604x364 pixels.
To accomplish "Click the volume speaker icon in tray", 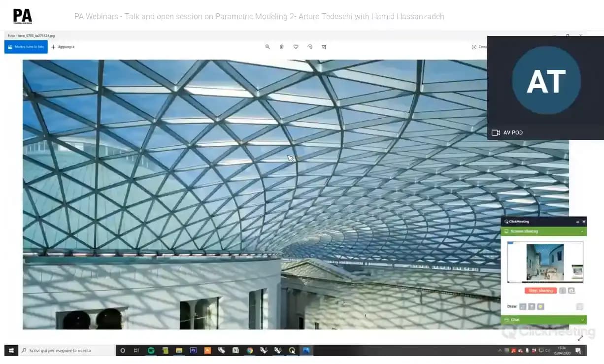I will (x=548, y=351).
